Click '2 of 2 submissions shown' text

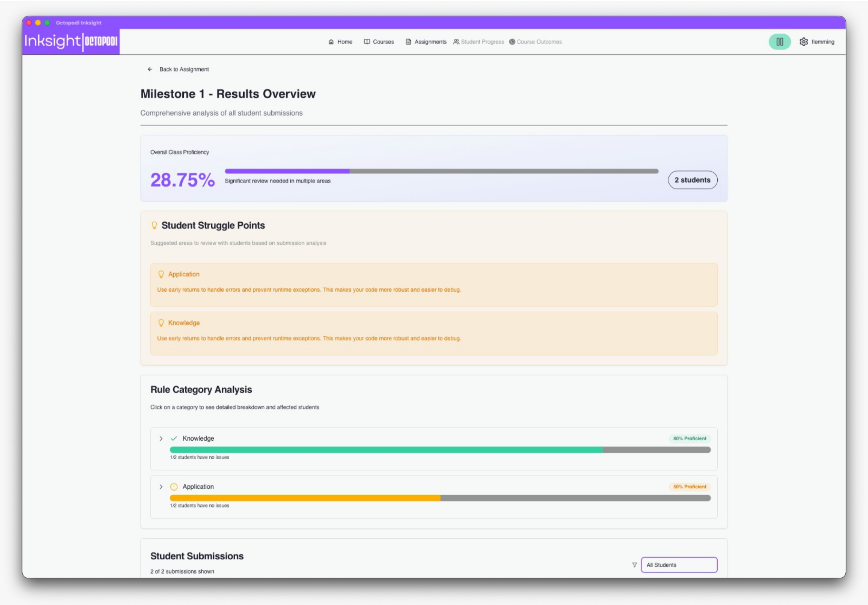point(182,571)
